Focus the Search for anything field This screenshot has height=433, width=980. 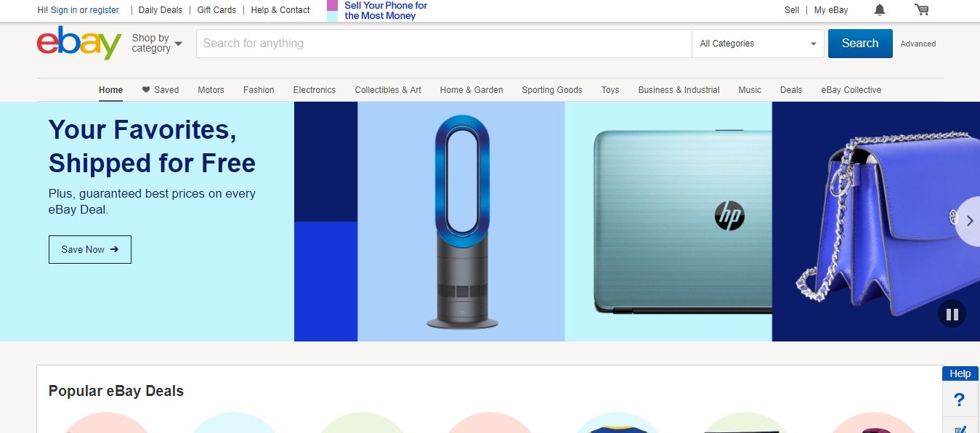click(x=444, y=44)
